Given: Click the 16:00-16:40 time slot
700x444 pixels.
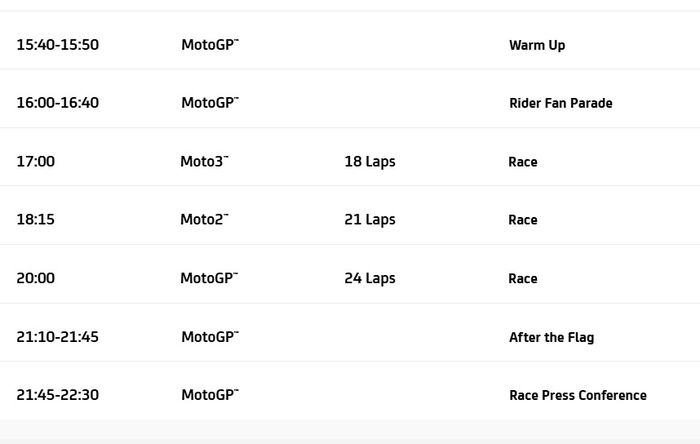Looking at the screenshot, I should tap(57, 103).
